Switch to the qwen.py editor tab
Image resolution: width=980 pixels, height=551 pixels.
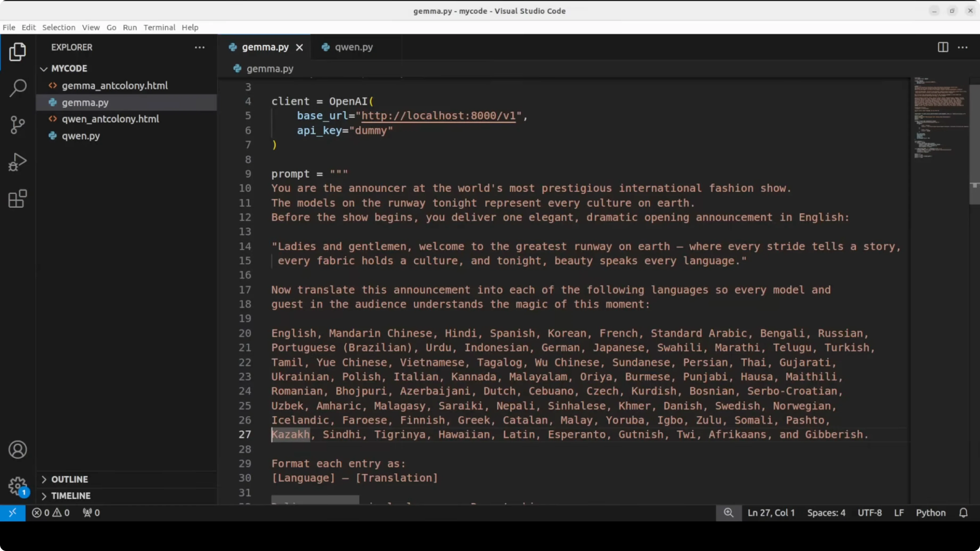coord(353,47)
